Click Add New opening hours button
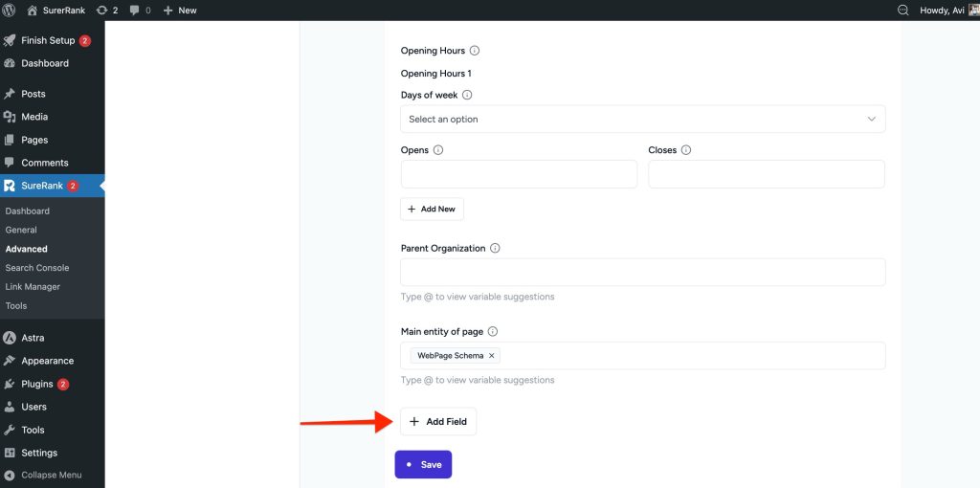This screenshot has width=980, height=488. click(432, 209)
